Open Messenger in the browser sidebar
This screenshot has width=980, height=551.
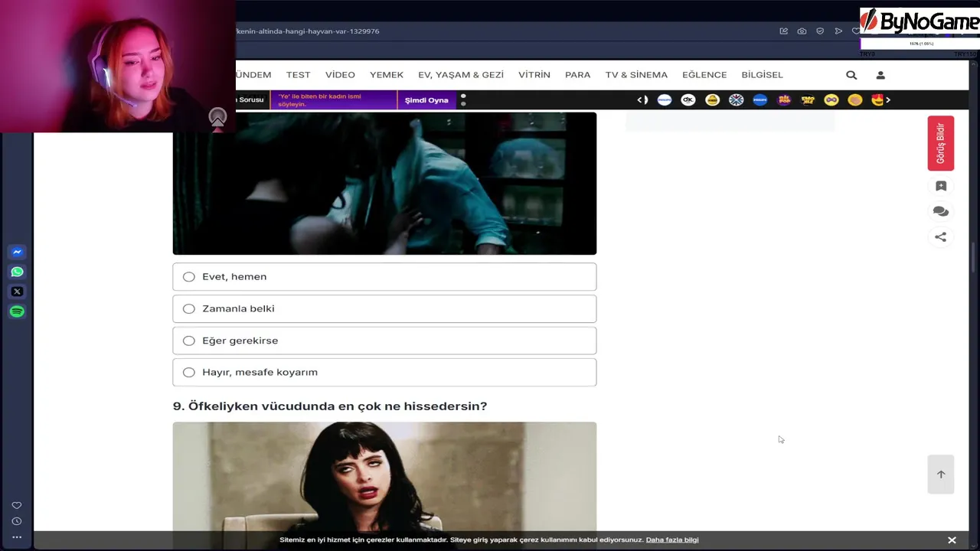pyautogui.click(x=17, y=252)
